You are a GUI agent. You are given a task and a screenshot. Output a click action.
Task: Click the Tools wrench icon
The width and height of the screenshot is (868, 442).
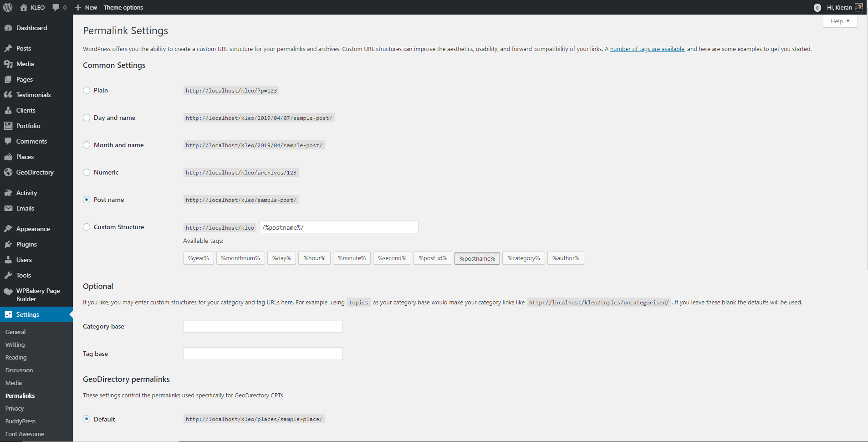click(x=8, y=275)
